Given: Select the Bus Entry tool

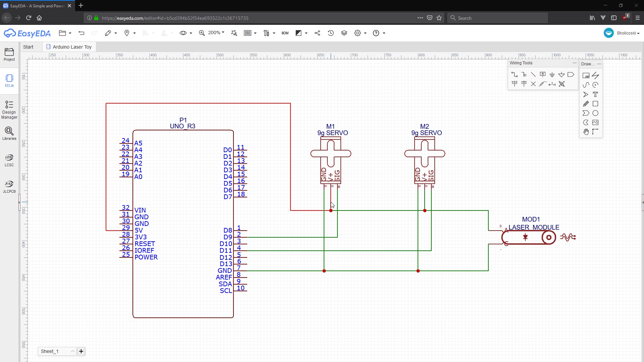Looking at the screenshot, I should pos(533,74).
